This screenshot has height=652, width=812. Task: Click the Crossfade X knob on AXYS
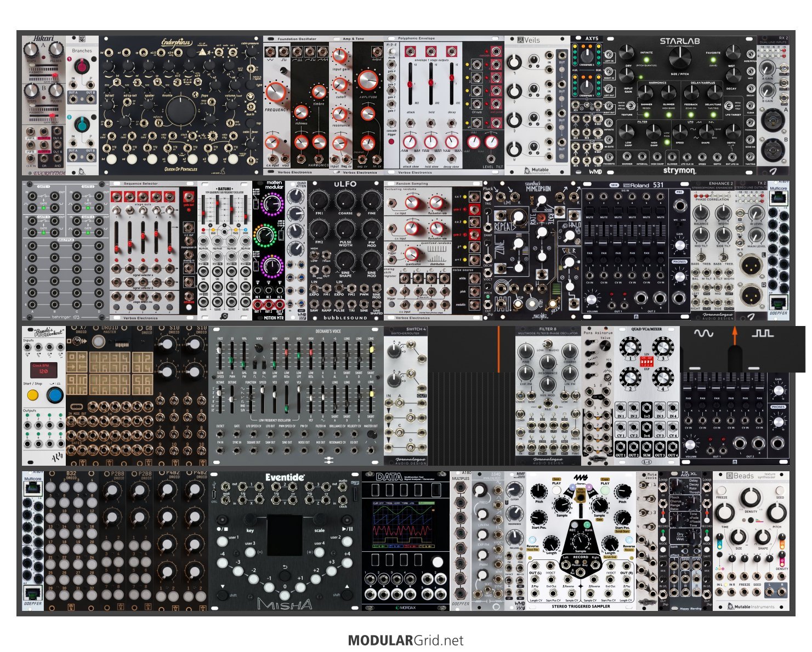587,56
